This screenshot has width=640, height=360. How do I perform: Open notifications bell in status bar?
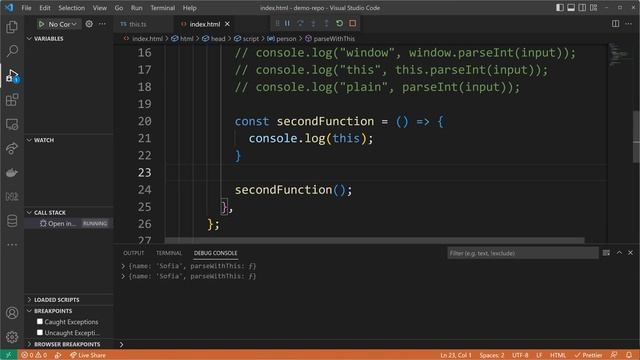coord(629,355)
